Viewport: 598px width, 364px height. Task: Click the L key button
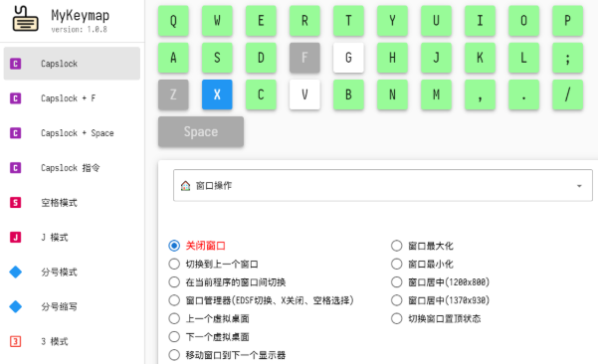[524, 58]
